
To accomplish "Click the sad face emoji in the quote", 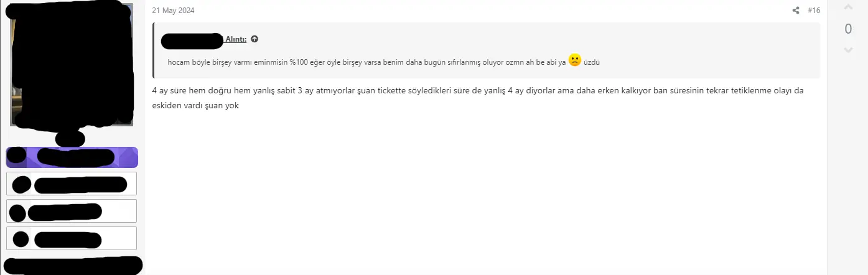I will tap(574, 60).
